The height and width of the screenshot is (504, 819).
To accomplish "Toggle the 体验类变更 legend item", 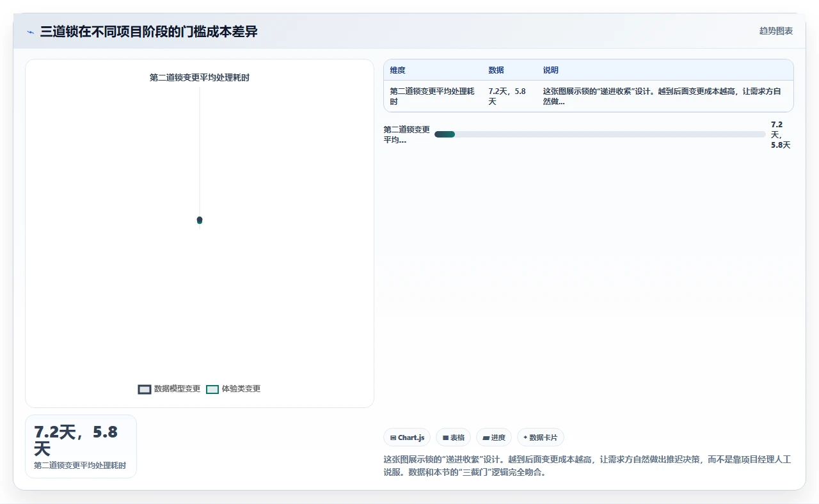I will coord(233,389).
